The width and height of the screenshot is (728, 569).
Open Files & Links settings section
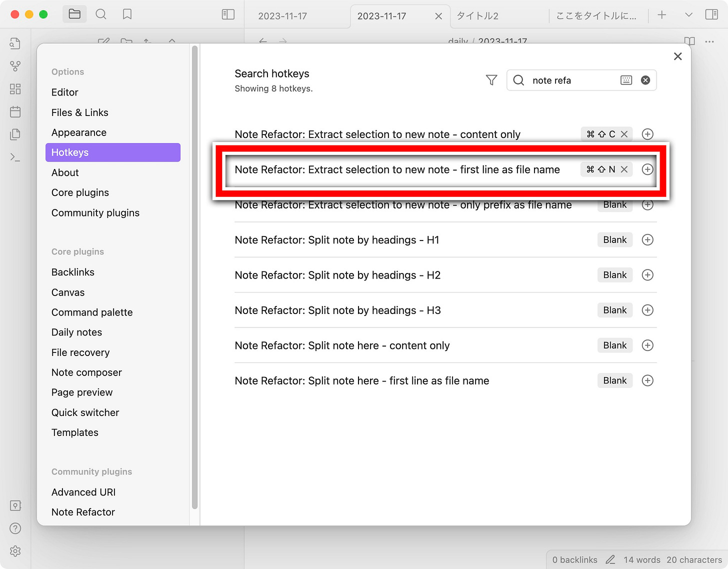(x=113, y=112)
